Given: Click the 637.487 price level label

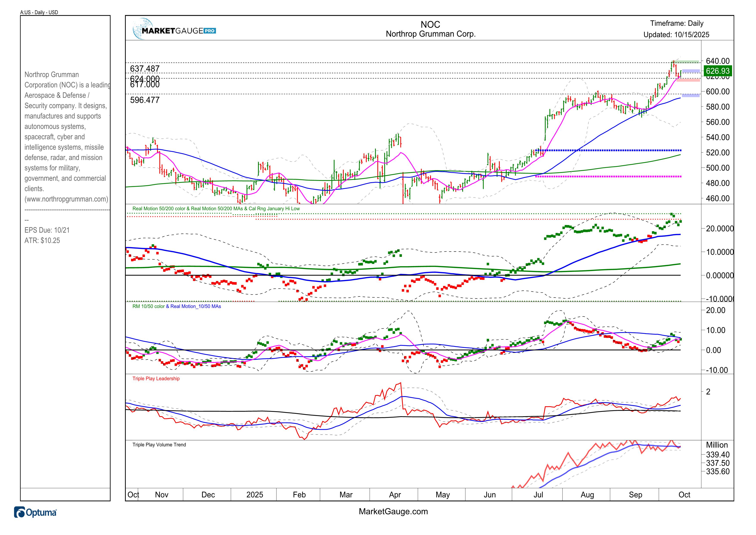Looking at the screenshot, I should coord(145,69).
